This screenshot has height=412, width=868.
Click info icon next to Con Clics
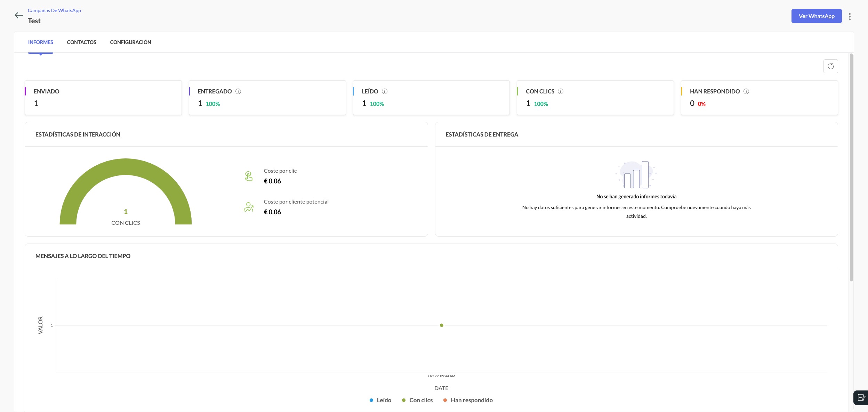tap(561, 91)
